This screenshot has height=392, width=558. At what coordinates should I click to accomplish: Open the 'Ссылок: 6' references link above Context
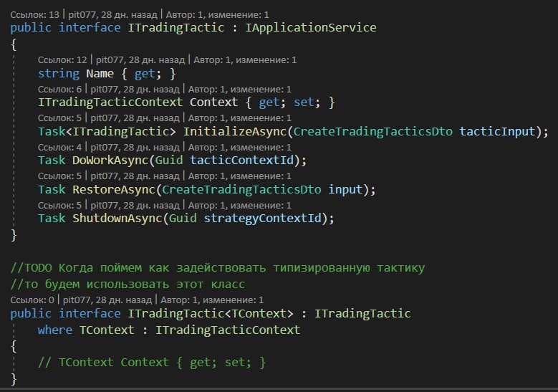point(59,89)
